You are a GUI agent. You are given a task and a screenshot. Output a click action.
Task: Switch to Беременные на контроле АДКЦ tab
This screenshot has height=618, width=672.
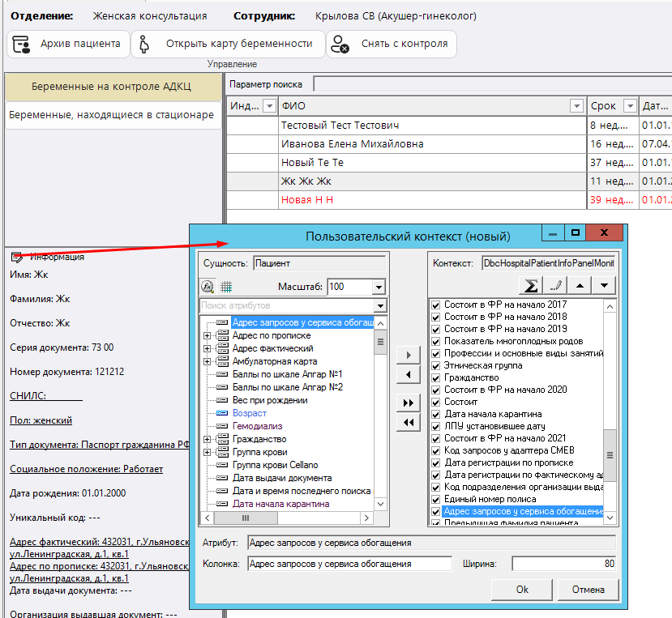[113, 87]
